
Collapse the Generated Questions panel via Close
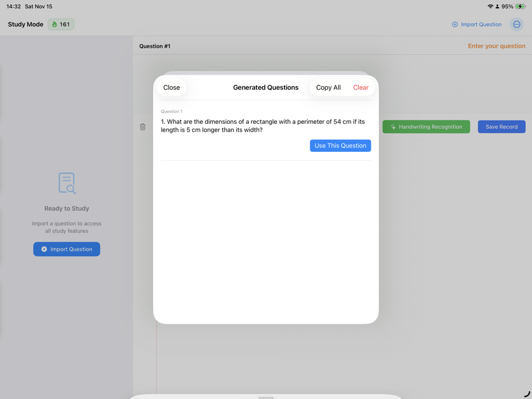click(x=171, y=87)
